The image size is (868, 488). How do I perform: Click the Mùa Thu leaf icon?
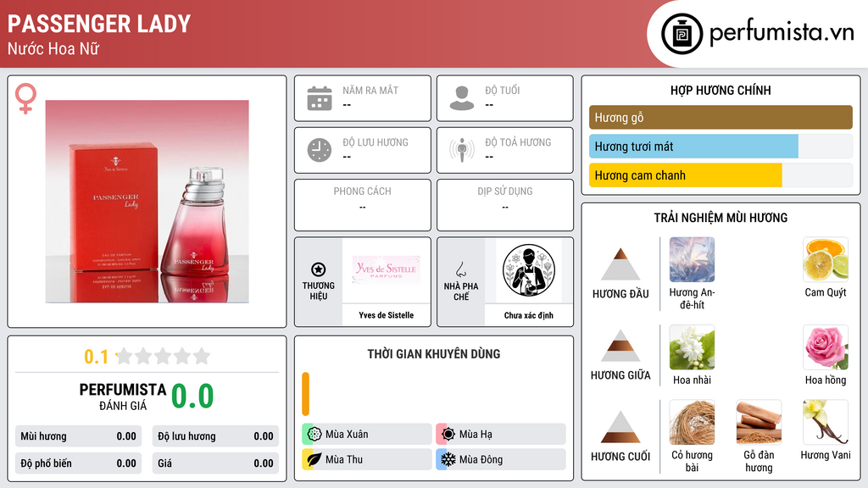314,459
